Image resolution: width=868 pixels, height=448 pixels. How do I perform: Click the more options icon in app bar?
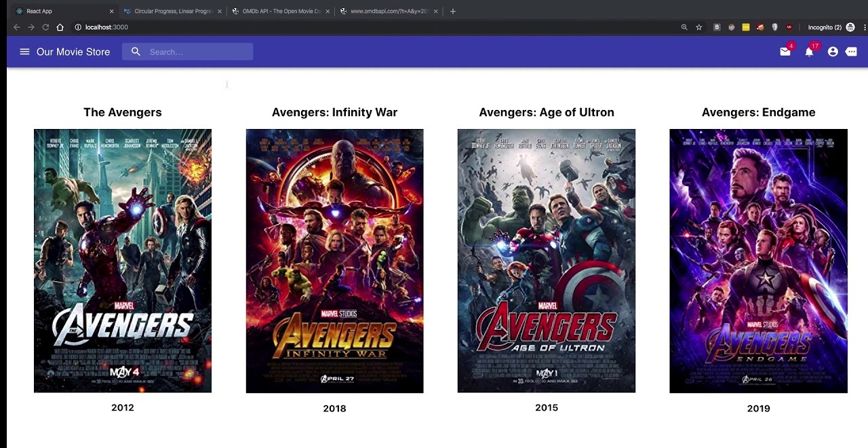pyautogui.click(x=852, y=52)
